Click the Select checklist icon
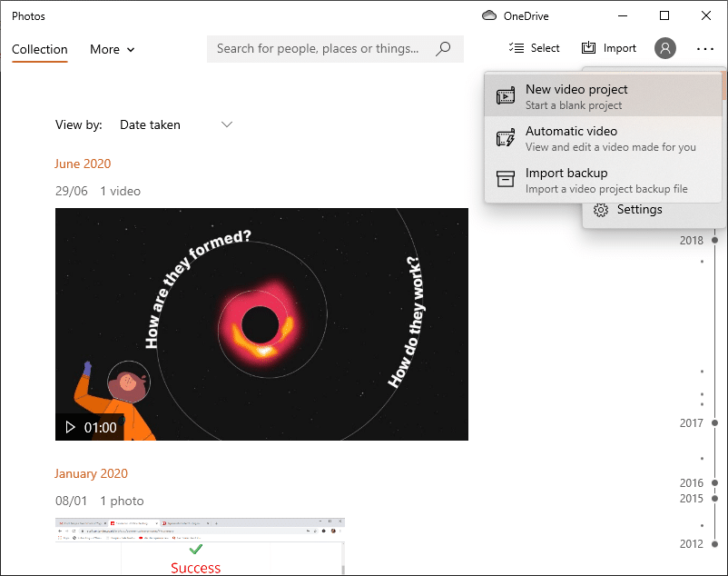 [516, 48]
